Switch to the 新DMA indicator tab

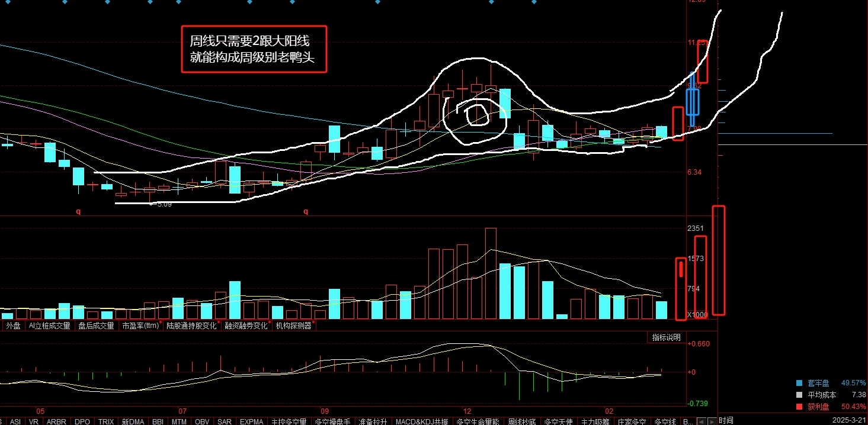pos(133,421)
